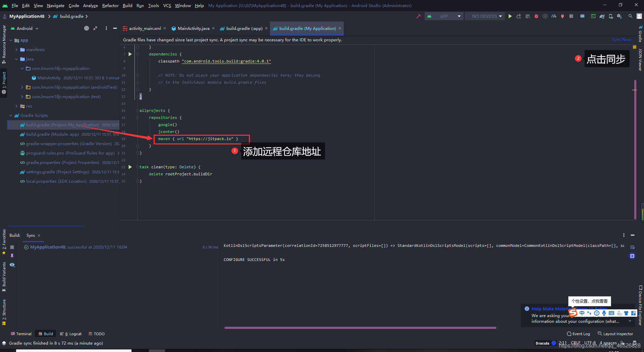Open the Gradle side tool window

coord(640,34)
